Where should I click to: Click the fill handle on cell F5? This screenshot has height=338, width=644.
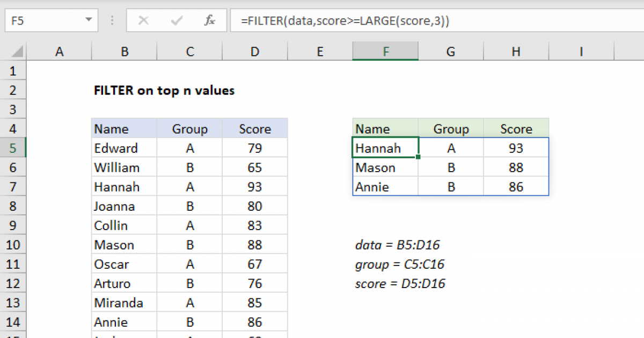(418, 156)
